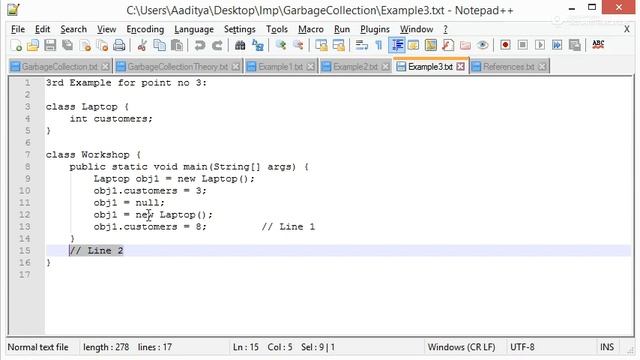Click the Zoom In magnifier icon

[280, 45]
